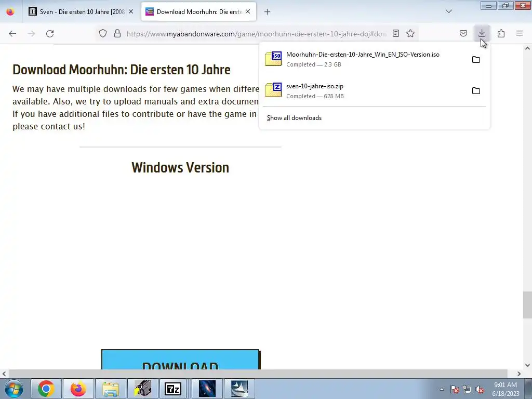
Task: Close the Download Moorhuhn tab
Action: [x=248, y=11]
